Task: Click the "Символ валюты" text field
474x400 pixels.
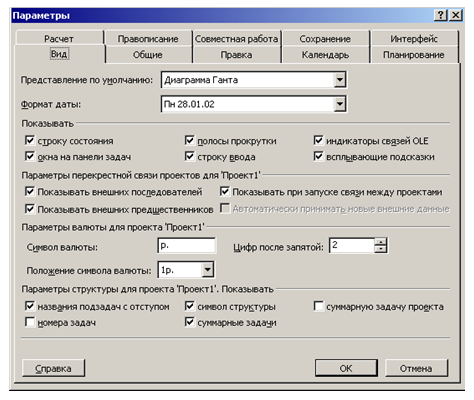Action: point(187,246)
